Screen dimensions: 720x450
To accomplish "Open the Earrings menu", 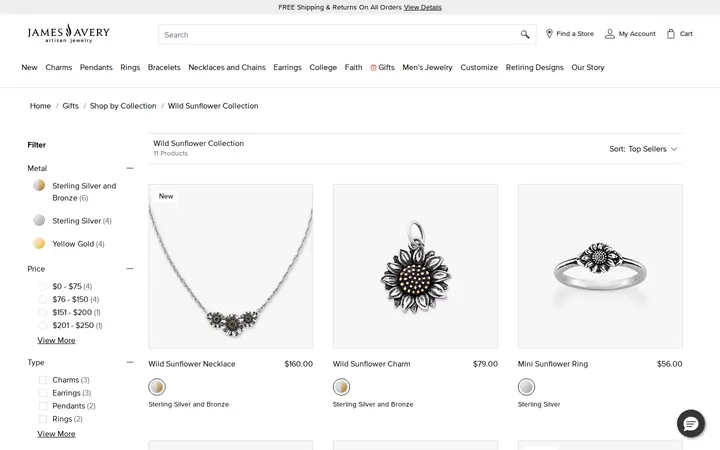I will click(x=287, y=68).
